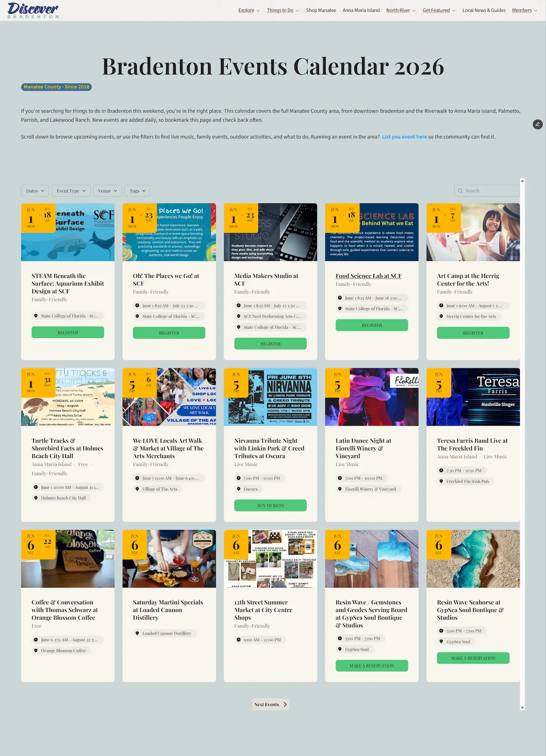Click the List you event here link
This screenshot has width=546, height=756.
coord(404,137)
